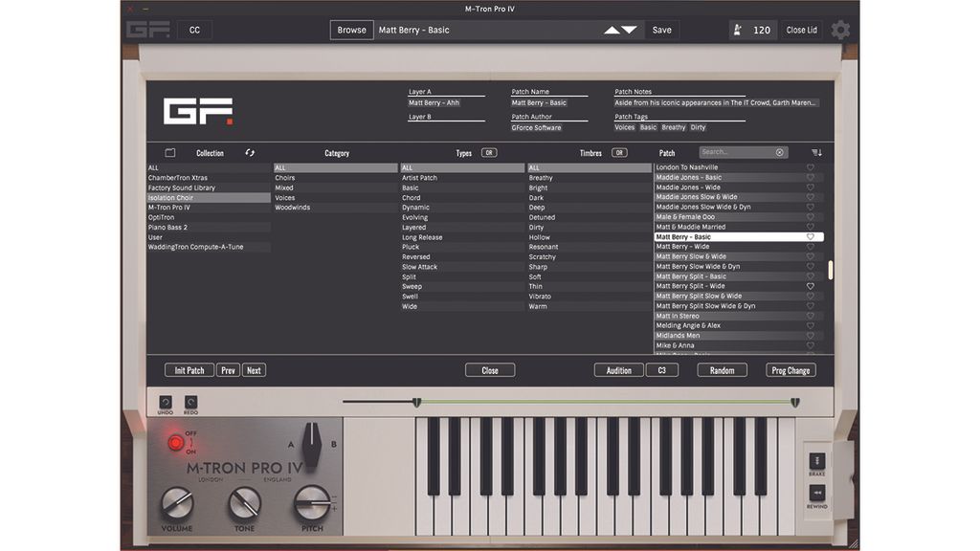Screen dimensions: 980x551
Task: Open the Browse panel
Action: [351, 30]
